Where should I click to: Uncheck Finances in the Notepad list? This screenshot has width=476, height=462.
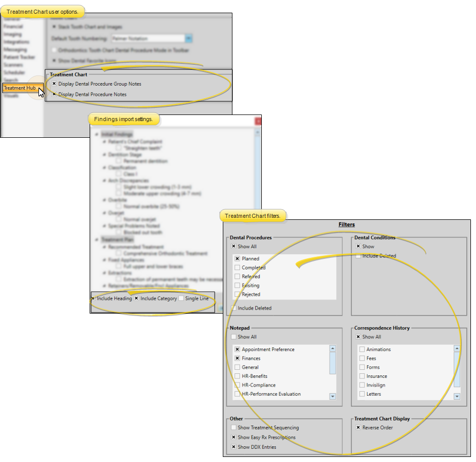click(237, 359)
